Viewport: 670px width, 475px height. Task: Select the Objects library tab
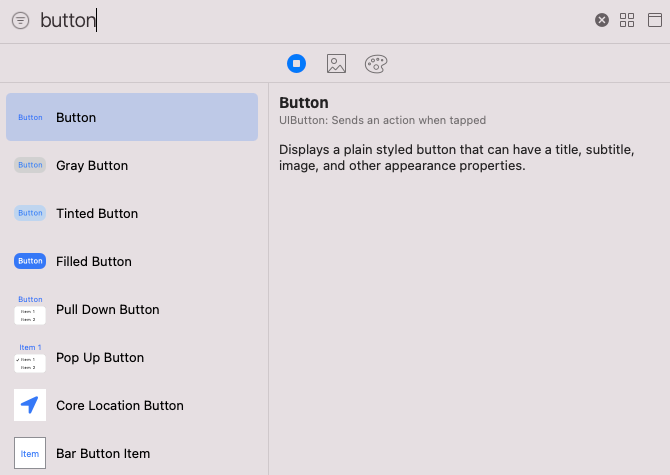pyautogui.click(x=297, y=63)
